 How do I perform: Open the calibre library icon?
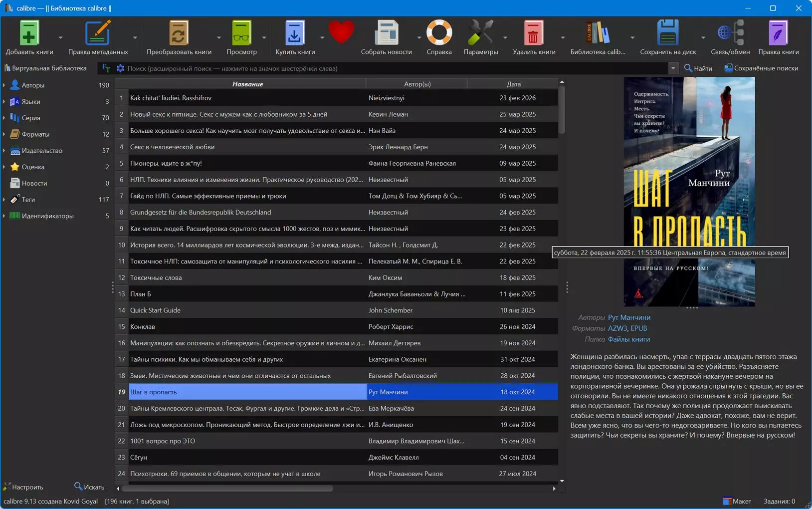(598, 33)
